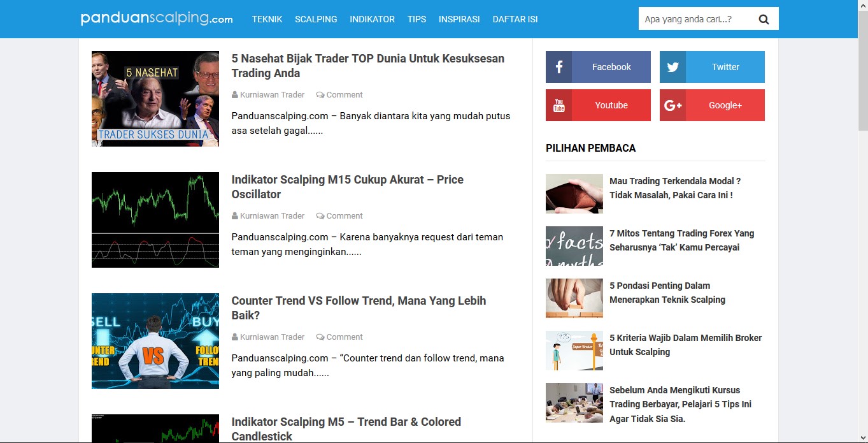Click the classroom sidebar thumbnail
This screenshot has width=868, height=443.
point(574,403)
